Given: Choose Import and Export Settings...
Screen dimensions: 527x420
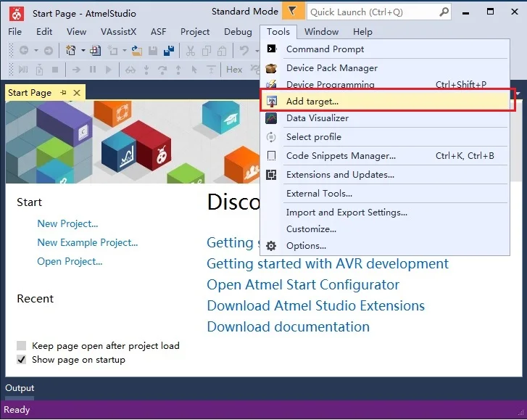Looking at the screenshot, I should pyautogui.click(x=386, y=213).
